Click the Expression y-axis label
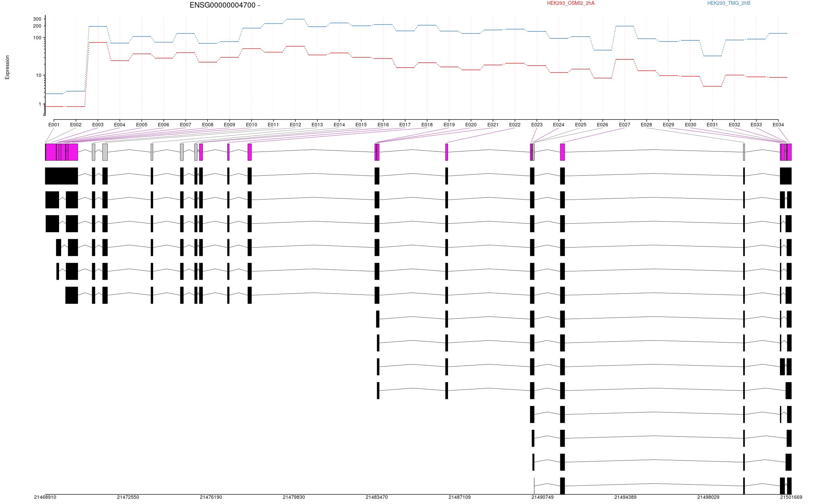 pos(7,67)
